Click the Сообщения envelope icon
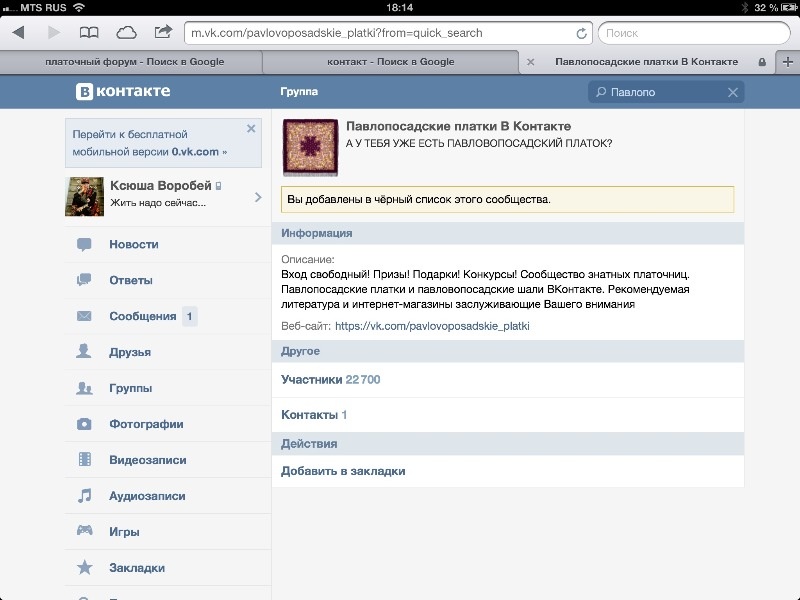The width and height of the screenshot is (800, 600). coord(84,316)
